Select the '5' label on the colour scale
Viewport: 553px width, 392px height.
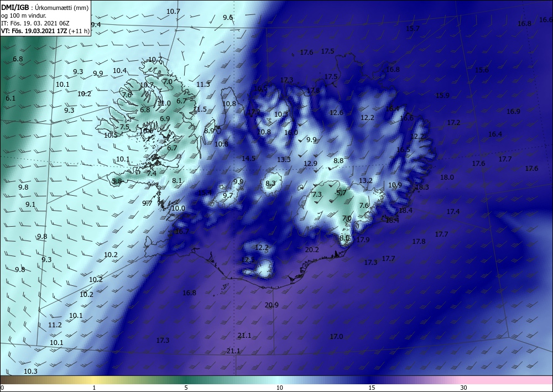(186, 388)
